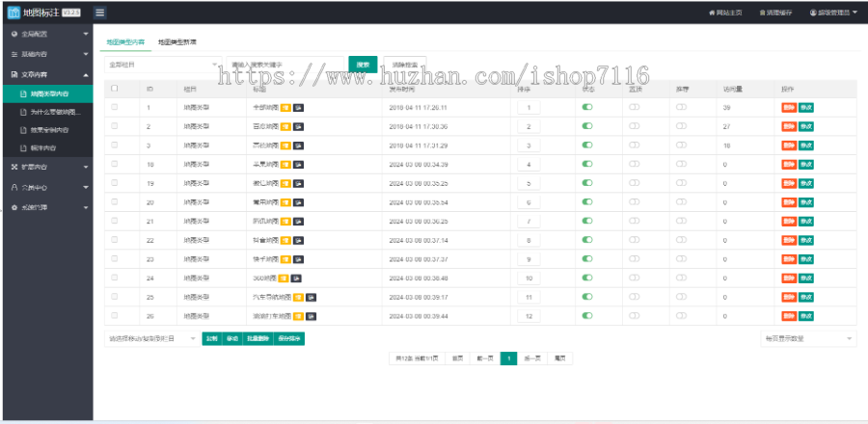Viewport: 868px width, 424px height.
Task: Click the blue map logo icon
Action: click(x=14, y=13)
